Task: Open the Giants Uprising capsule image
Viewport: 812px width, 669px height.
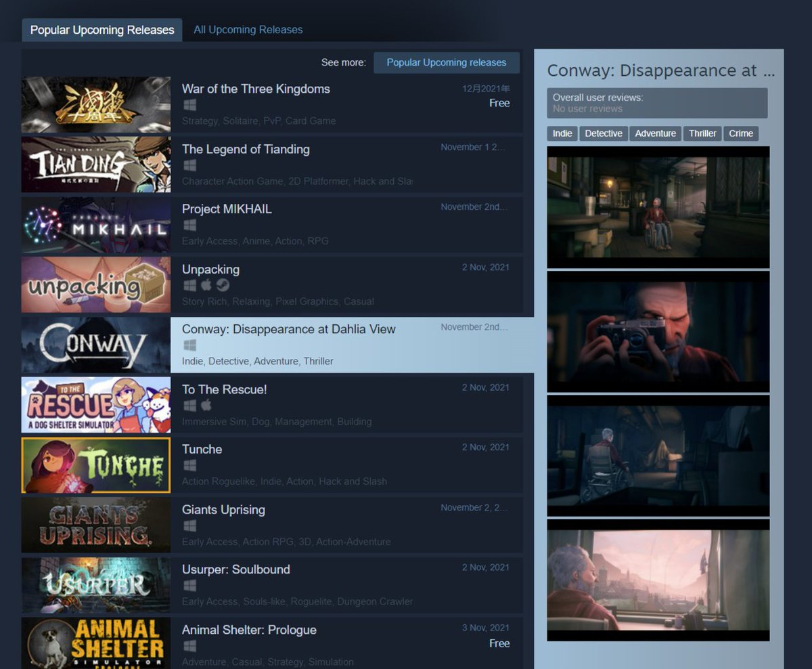Action: click(96, 525)
